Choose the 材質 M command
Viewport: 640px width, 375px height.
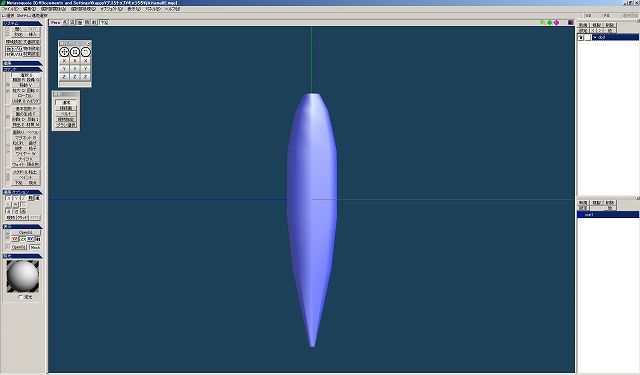pyautogui.click(x=33, y=124)
